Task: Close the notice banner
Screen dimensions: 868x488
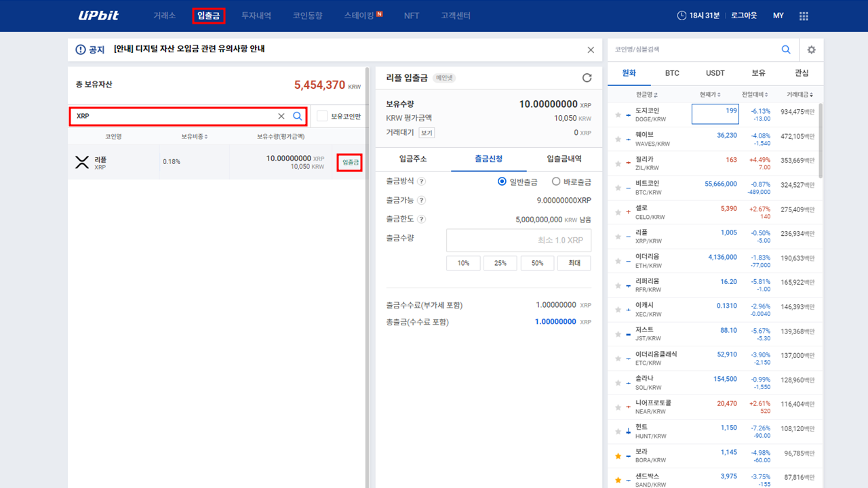Action: 591,49
